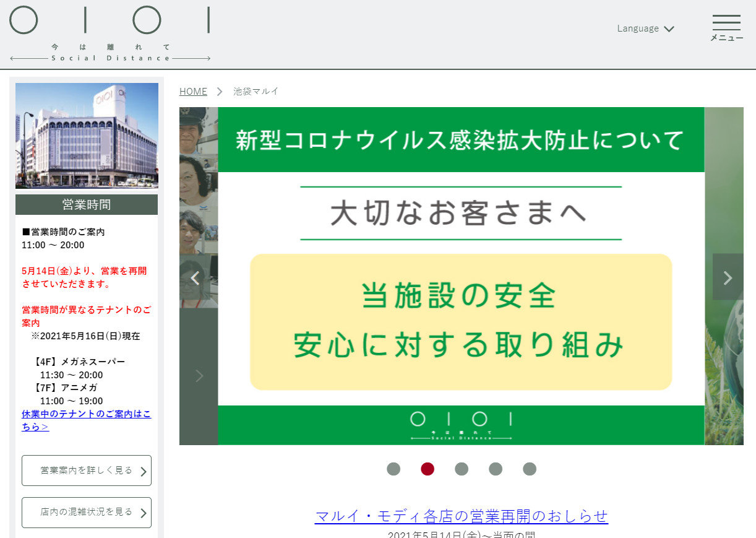Image resolution: width=756 pixels, height=538 pixels.
Task: Open the hamburger menu icon
Action: point(726,23)
